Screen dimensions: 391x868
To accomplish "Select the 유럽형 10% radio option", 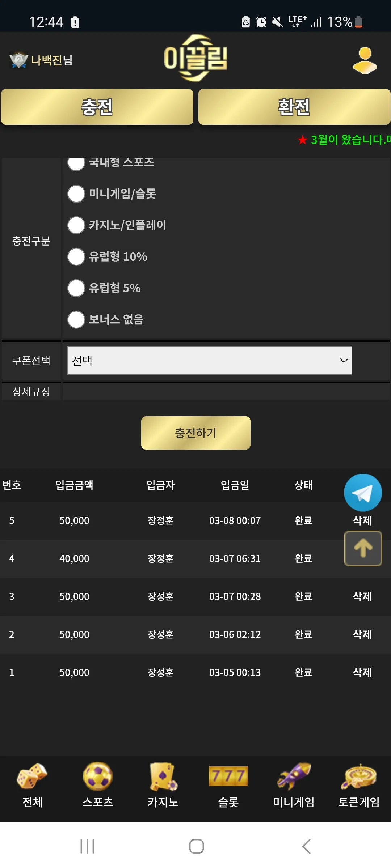I will [x=76, y=256].
